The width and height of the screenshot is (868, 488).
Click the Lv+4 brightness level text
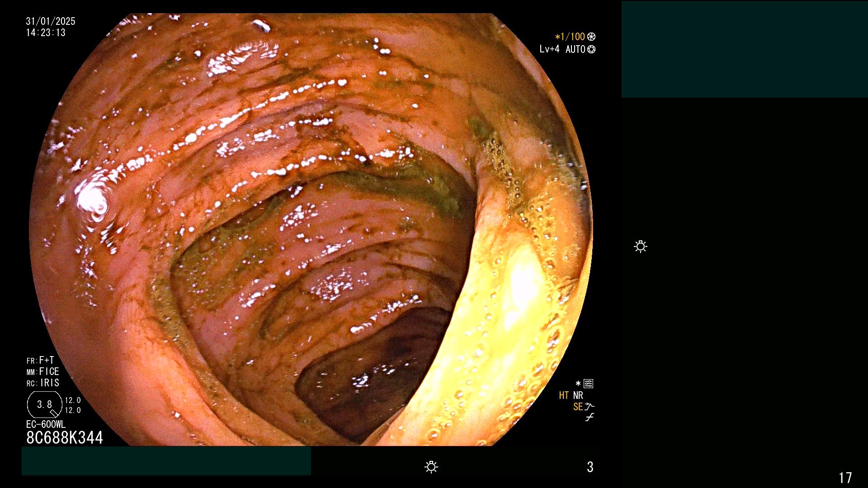(549, 49)
